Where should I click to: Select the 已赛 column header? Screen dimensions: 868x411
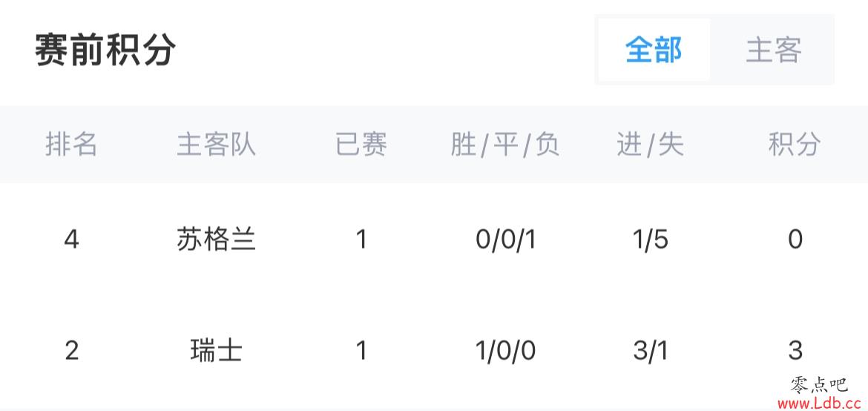[361, 145]
